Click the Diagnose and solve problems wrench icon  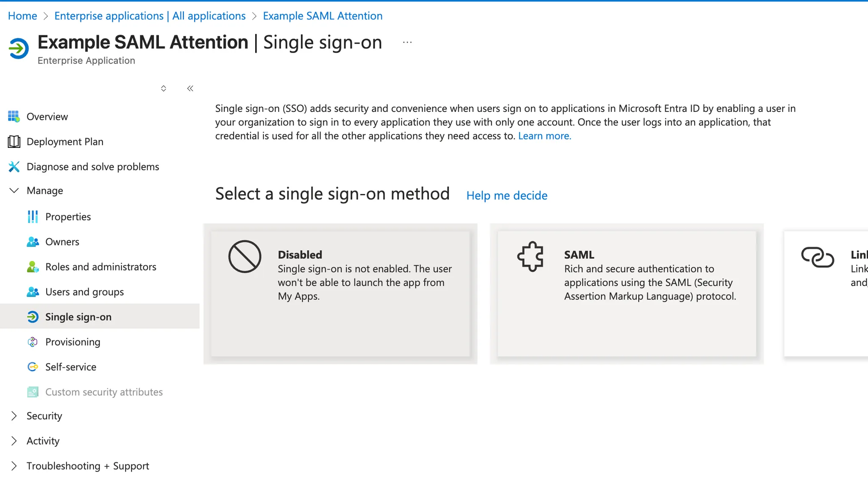coord(14,166)
